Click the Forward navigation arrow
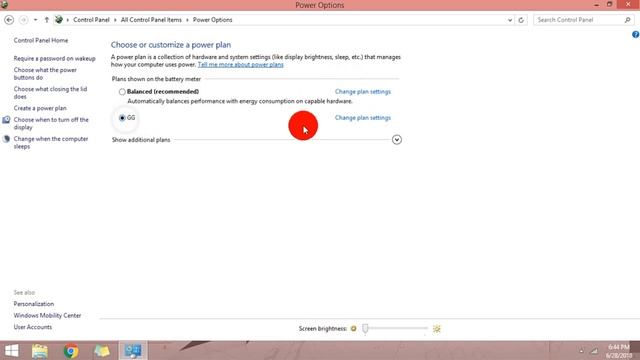640x360 pixels. coord(23,20)
